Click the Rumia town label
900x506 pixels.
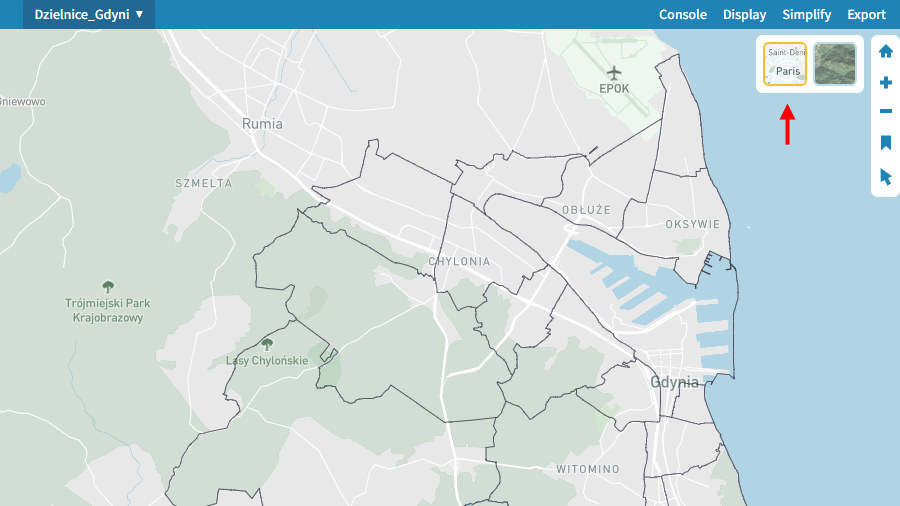[262, 124]
